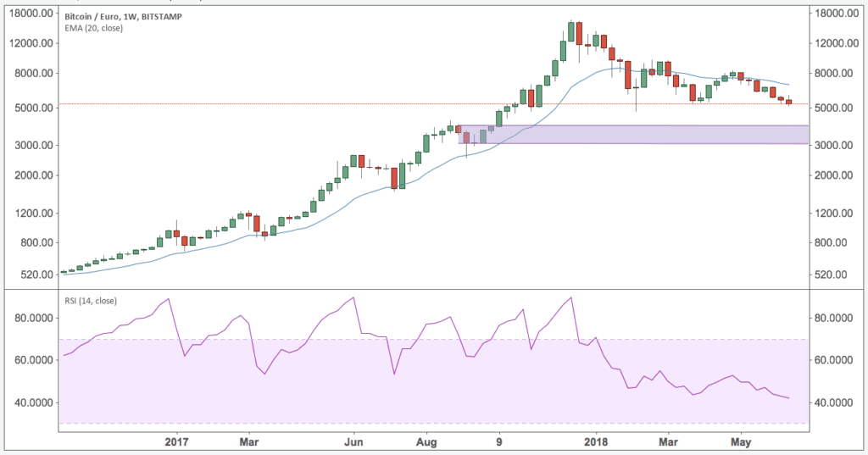Select the EMA (20, close) indicator label
Viewport: 868px width, 455px height.
point(93,28)
